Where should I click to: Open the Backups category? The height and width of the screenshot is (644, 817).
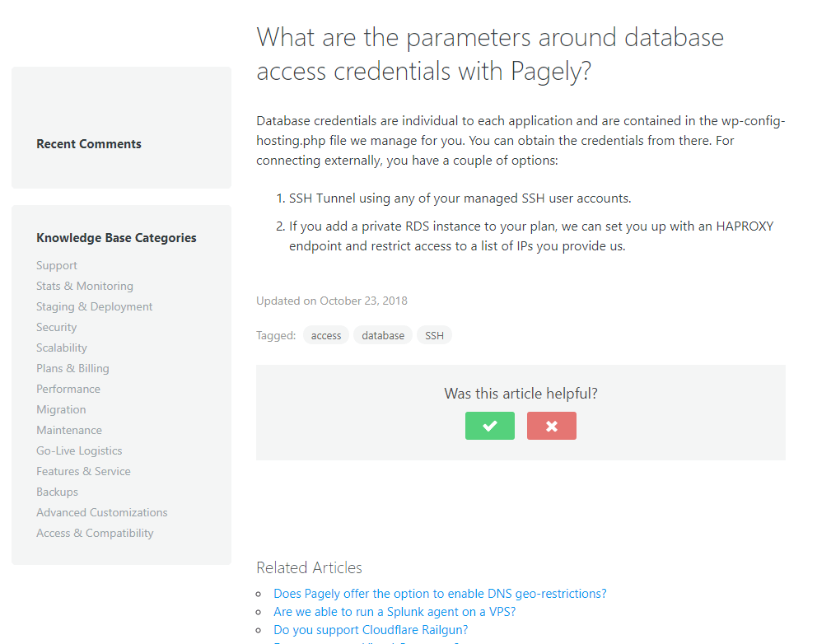58,492
